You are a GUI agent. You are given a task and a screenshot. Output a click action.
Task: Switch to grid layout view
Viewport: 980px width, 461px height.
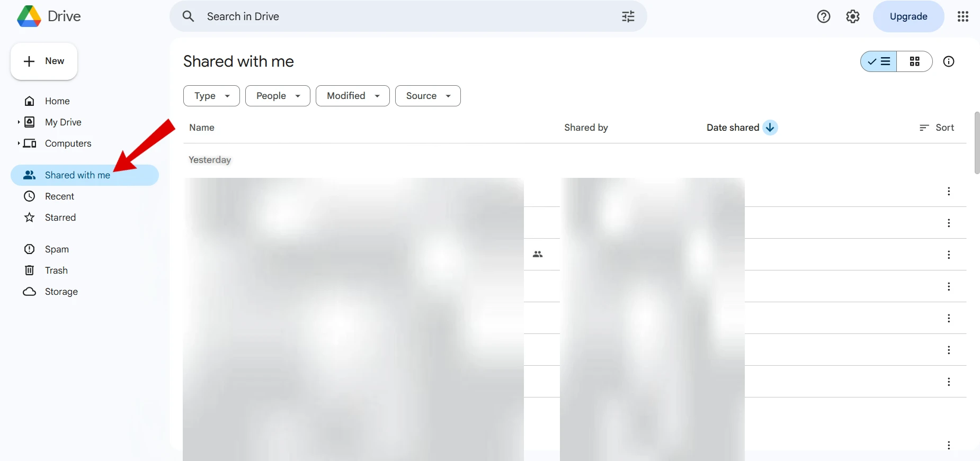point(914,61)
